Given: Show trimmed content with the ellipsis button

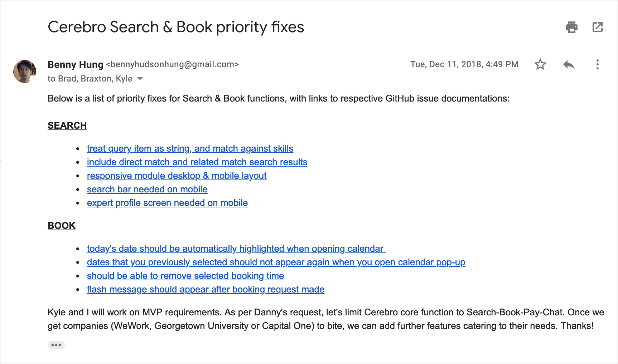Looking at the screenshot, I should point(56,345).
